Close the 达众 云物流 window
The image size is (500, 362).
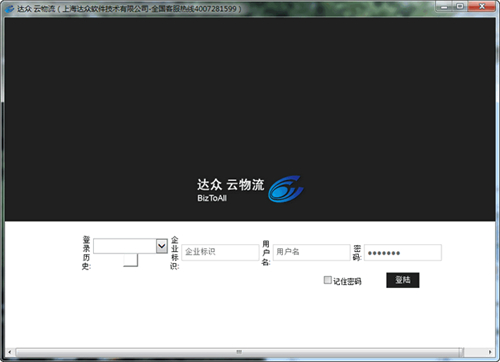(x=482, y=6)
